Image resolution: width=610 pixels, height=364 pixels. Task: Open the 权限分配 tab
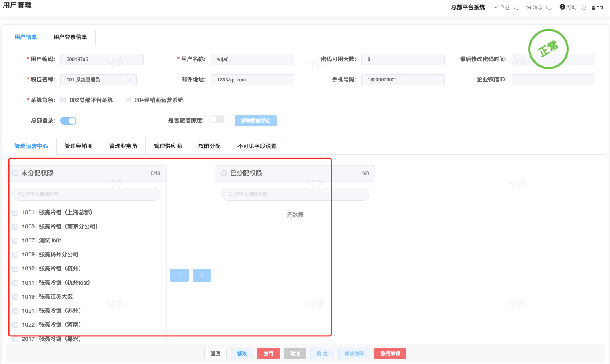tap(210, 146)
